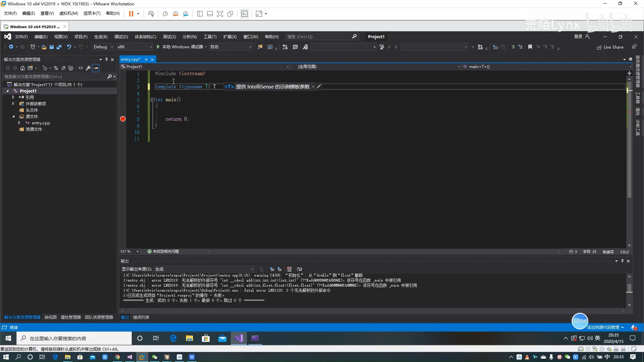Save the current file with floppy icon
This screenshot has height=362, width=644.
[52, 47]
